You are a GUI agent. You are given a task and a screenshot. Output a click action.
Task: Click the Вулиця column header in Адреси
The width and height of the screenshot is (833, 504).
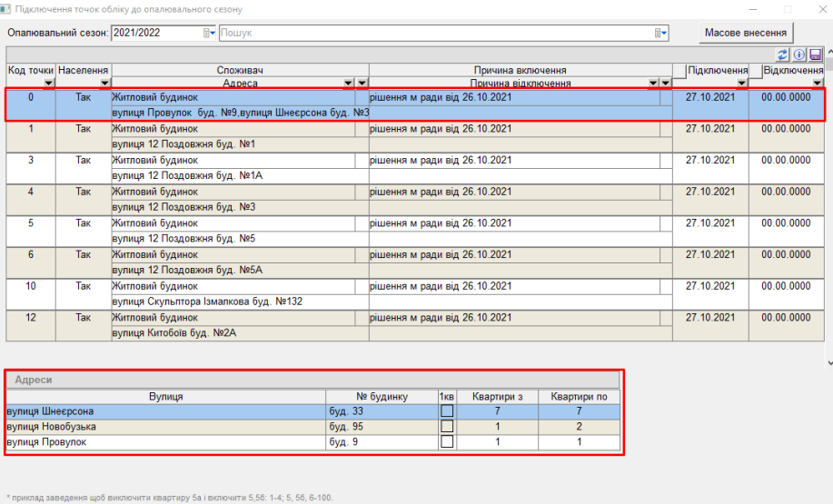click(x=165, y=397)
